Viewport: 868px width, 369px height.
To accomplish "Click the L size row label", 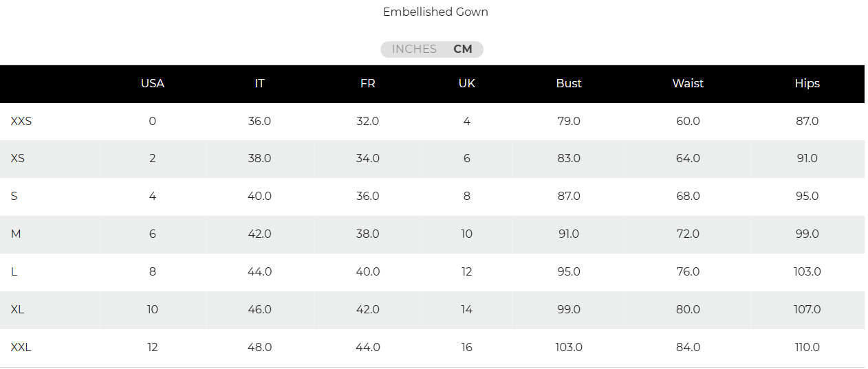I will [x=14, y=272].
